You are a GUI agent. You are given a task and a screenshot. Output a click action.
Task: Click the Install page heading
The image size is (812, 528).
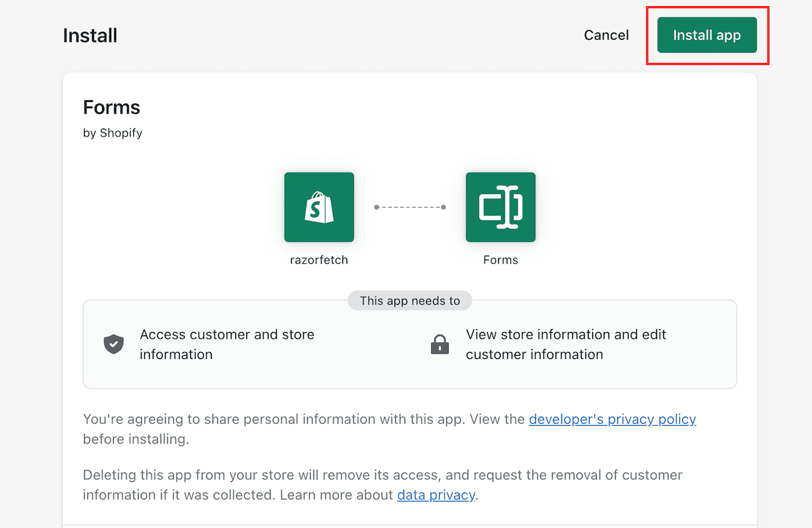tap(90, 35)
